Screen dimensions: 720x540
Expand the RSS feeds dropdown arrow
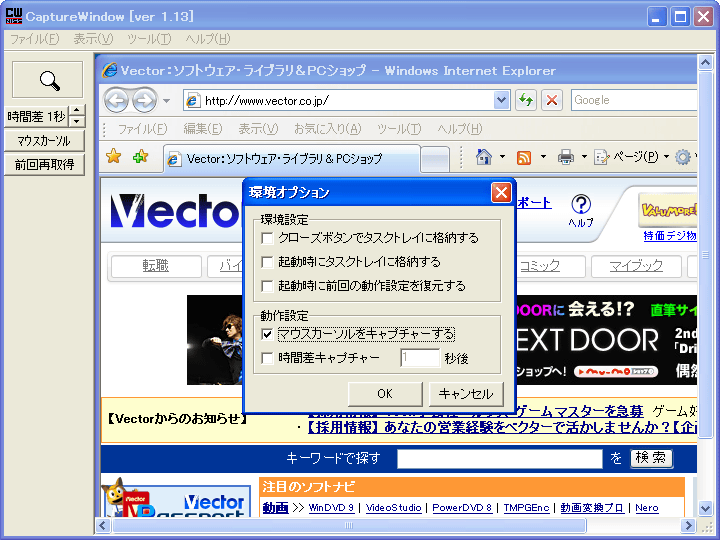tap(543, 157)
